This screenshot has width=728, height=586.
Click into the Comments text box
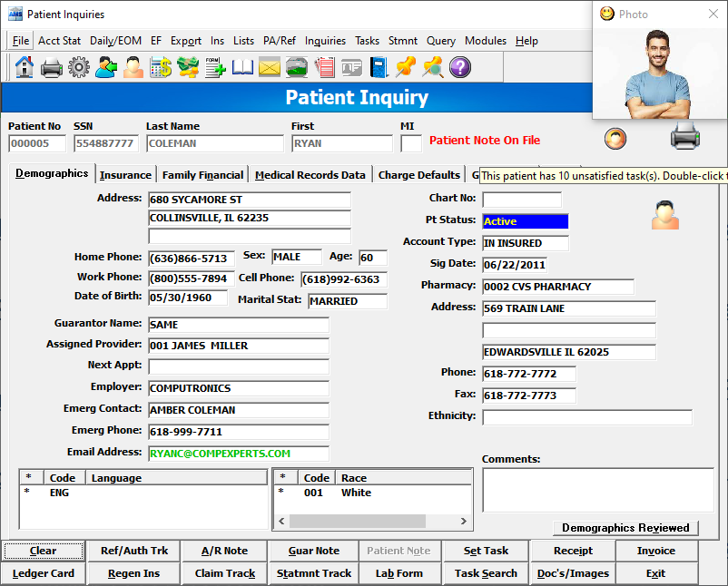click(598, 490)
